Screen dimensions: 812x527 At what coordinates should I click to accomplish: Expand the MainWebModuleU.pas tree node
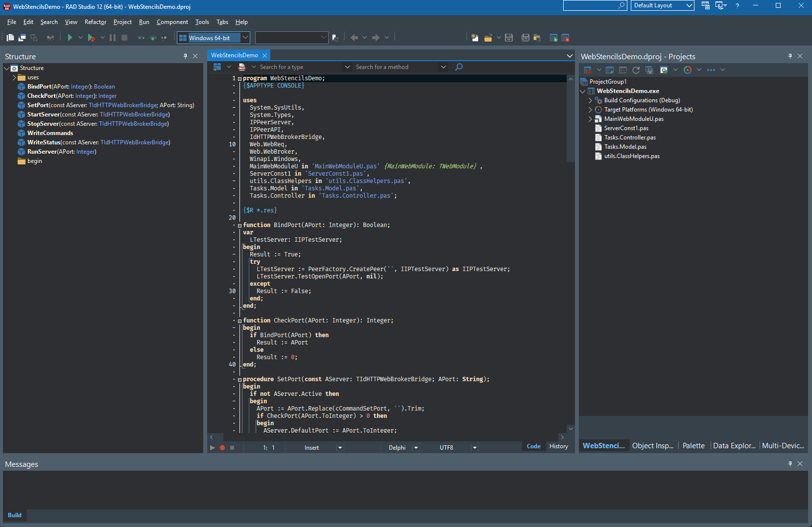pyautogui.click(x=590, y=119)
